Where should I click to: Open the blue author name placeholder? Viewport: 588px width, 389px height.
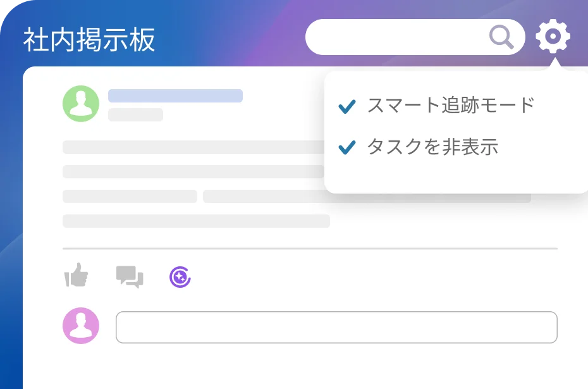coord(175,96)
